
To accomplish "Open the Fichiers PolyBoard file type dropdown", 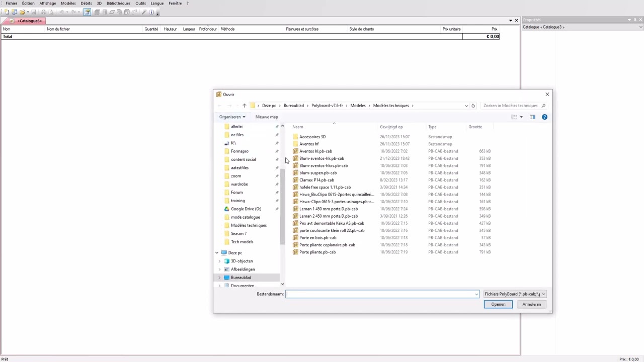I will click(x=515, y=294).
